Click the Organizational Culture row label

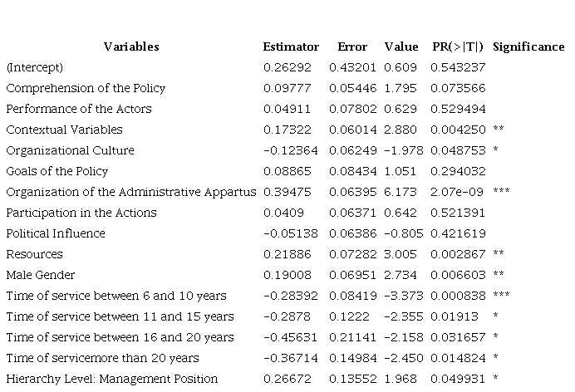point(70,150)
